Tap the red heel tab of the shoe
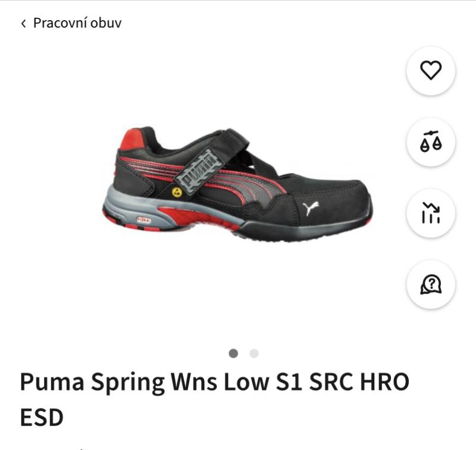 [133, 140]
